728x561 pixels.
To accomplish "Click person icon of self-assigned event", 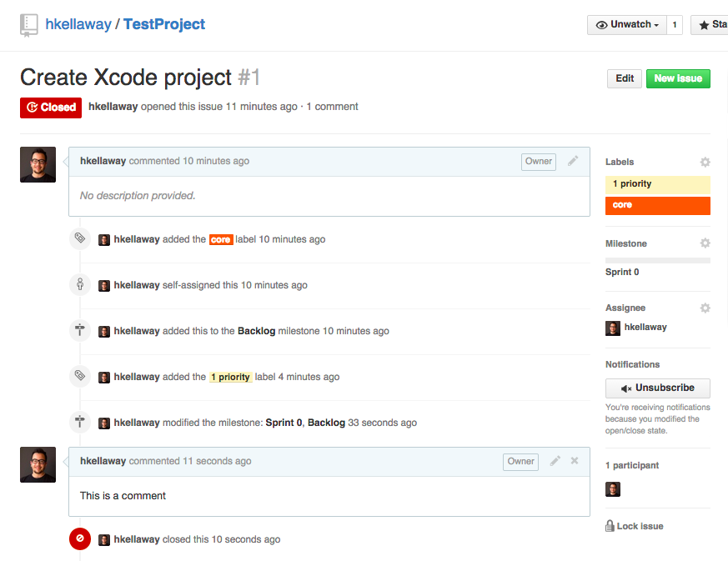I will pyautogui.click(x=80, y=284).
